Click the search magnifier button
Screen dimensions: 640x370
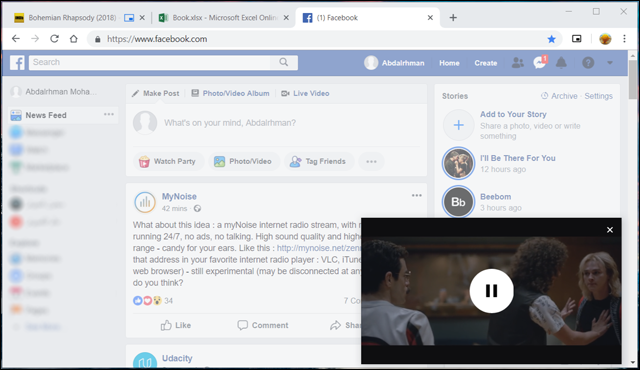(x=284, y=62)
